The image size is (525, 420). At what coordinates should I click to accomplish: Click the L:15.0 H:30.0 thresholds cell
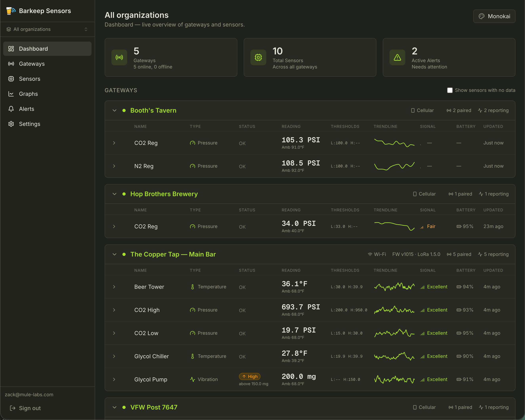coord(346,333)
